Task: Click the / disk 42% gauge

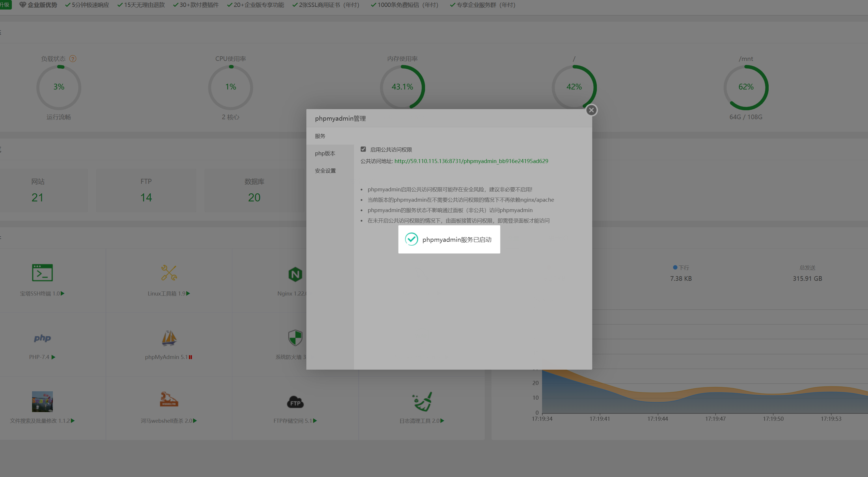Action: [x=574, y=87]
